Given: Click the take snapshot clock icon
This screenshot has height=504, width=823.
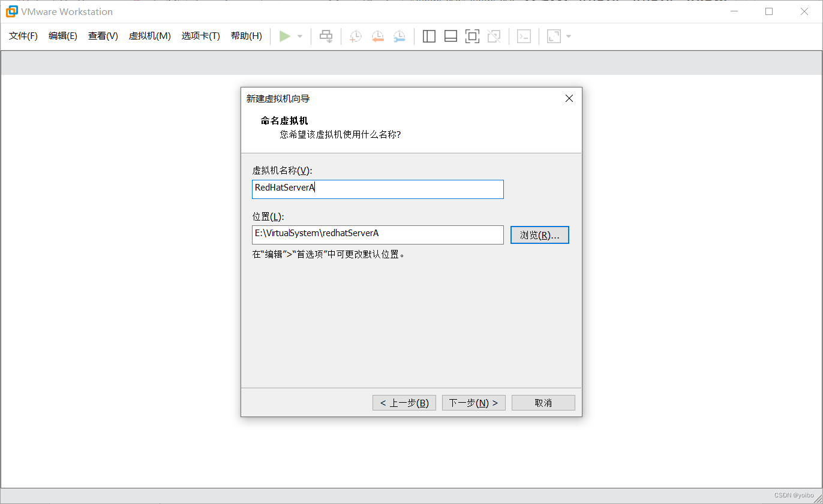Looking at the screenshot, I should click(x=356, y=37).
